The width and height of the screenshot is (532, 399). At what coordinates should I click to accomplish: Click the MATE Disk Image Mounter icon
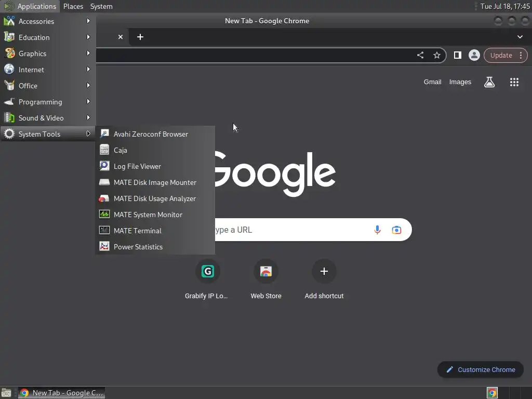pos(104,182)
